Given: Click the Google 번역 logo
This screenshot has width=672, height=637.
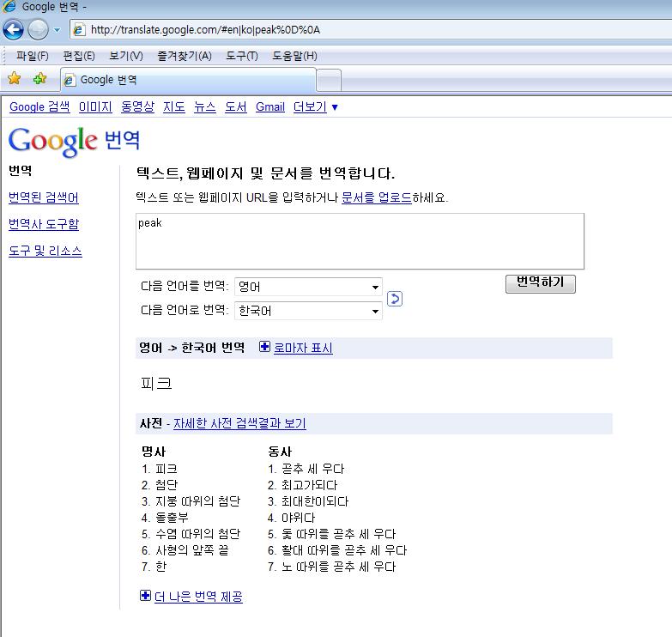Looking at the screenshot, I should (x=74, y=141).
